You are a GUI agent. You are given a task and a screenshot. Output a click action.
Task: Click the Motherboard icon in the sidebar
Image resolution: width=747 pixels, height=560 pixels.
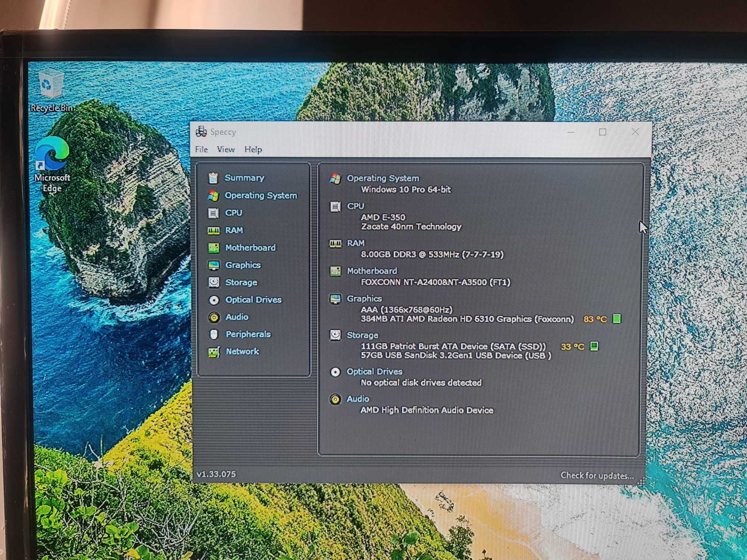[213, 248]
